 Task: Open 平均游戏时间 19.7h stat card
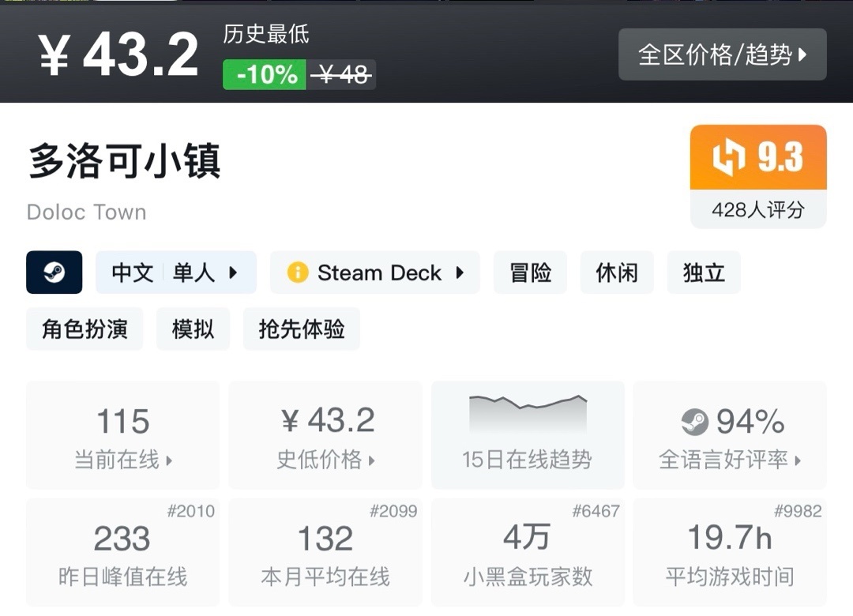(x=729, y=552)
